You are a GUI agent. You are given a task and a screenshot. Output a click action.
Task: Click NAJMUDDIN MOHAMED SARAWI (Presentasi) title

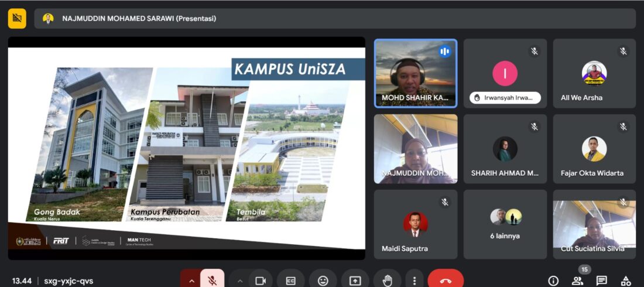tap(139, 19)
